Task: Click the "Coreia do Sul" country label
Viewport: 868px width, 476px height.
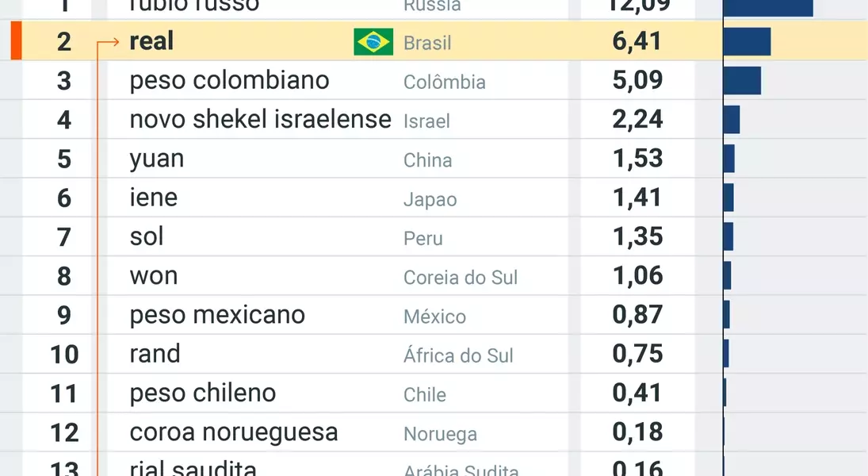Action: pos(460,278)
